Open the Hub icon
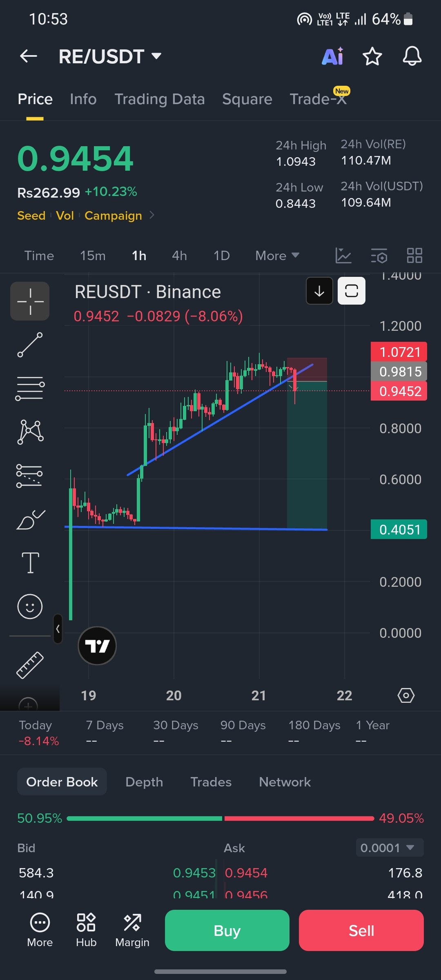The image size is (441, 980). pos(86,931)
